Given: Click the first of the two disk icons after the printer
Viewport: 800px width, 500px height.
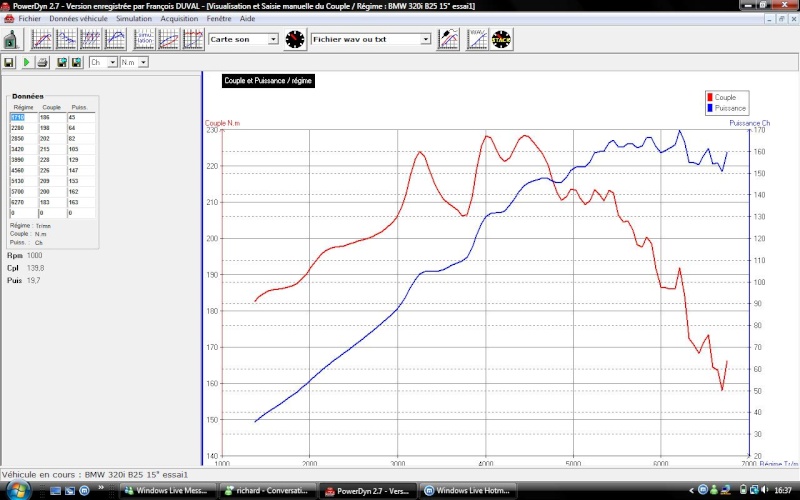Looking at the screenshot, I should (62, 62).
